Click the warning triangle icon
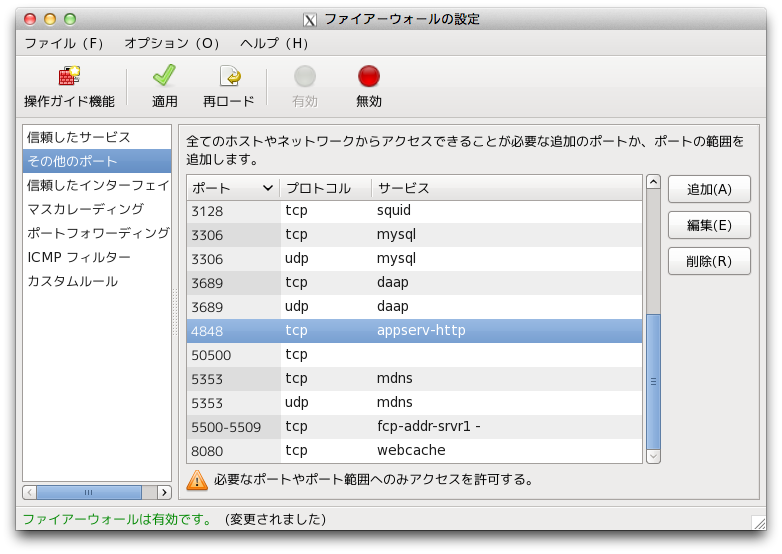This screenshot has height=554, width=782. click(198, 480)
